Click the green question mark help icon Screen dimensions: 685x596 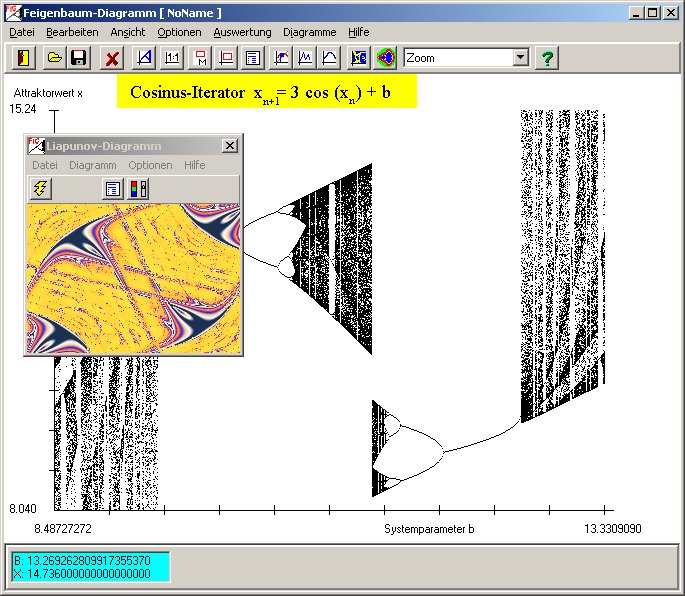click(x=547, y=58)
